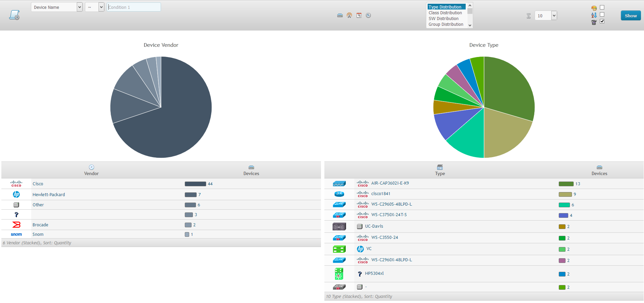Click the cisco1841 type name
The image size is (644, 303).
click(381, 194)
